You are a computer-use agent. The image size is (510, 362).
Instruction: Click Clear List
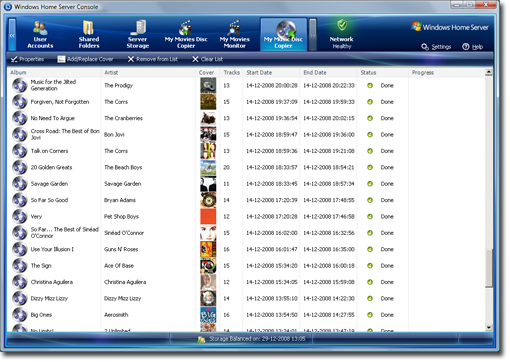coord(207,59)
